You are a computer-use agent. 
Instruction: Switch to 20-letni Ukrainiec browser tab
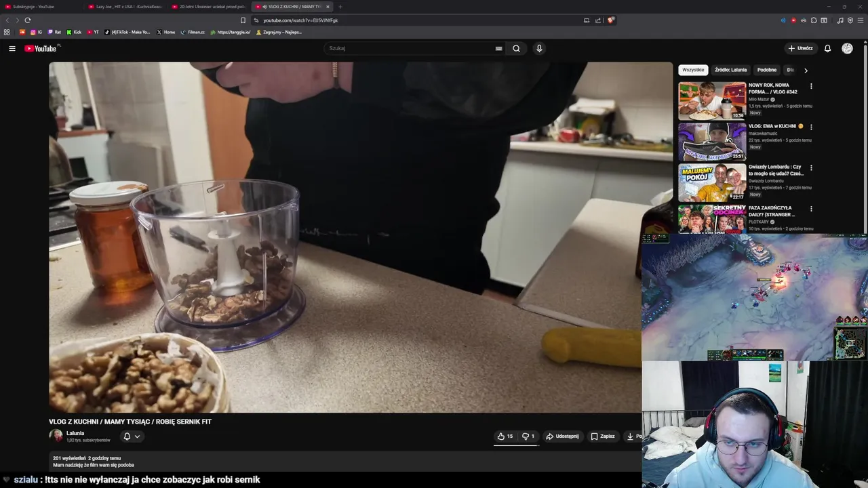pyautogui.click(x=210, y=7)
